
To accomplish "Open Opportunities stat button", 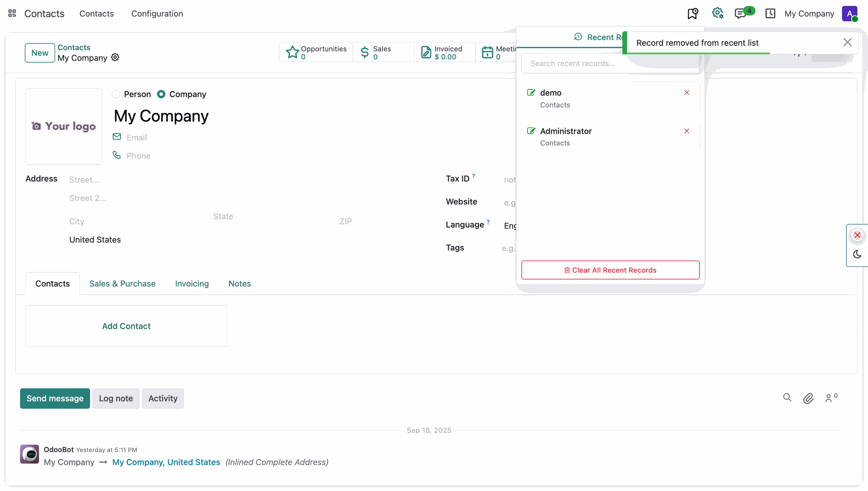I will (x=316, y=52).
